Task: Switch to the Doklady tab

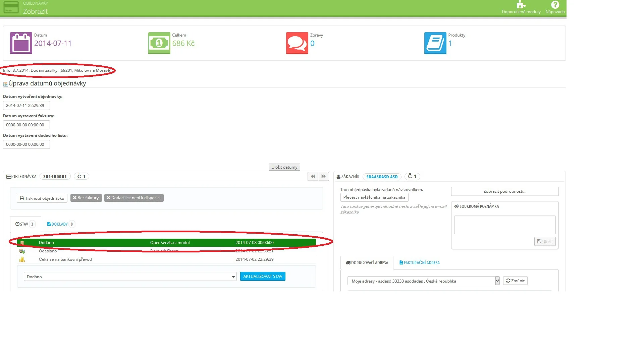Action: [60, 224]
